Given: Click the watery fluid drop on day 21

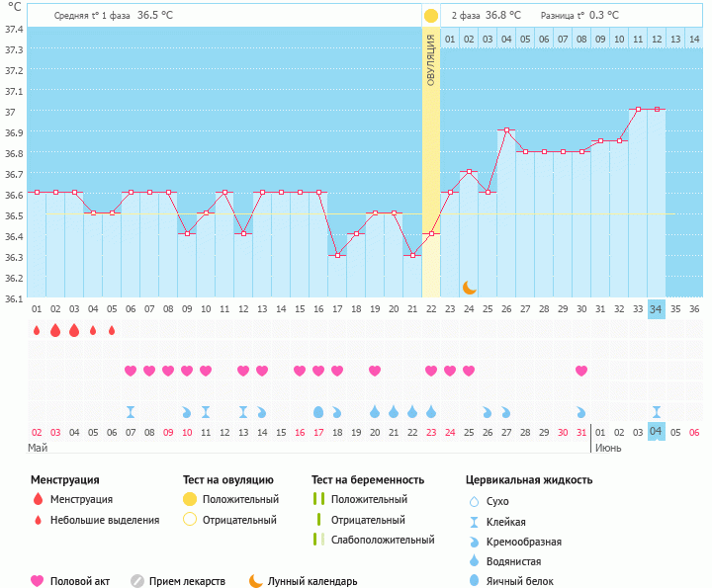Looking at the screenshot, I should tap(394, 411).
